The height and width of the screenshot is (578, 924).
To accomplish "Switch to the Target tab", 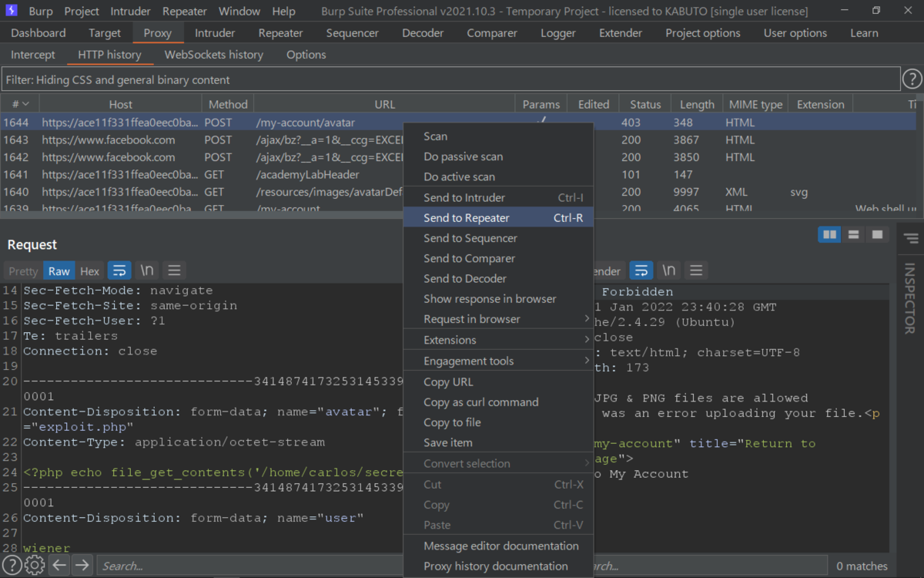I will click(105, 33).
